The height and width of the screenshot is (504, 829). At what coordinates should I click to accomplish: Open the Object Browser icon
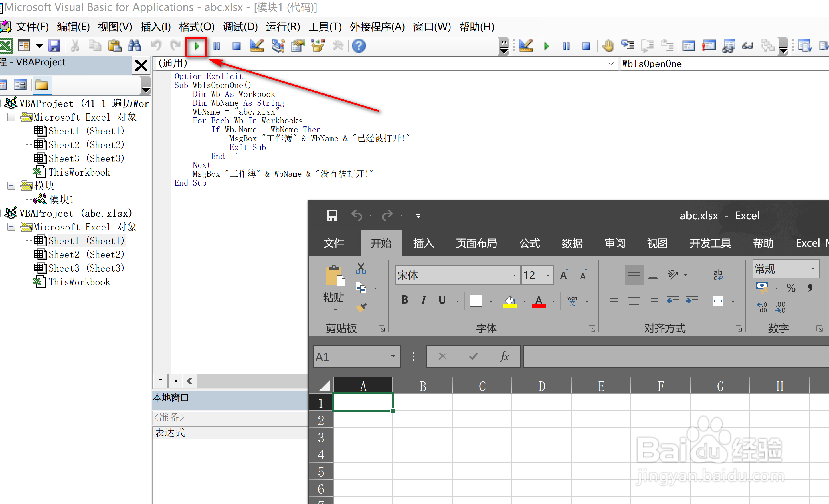(x=318, y=46)
